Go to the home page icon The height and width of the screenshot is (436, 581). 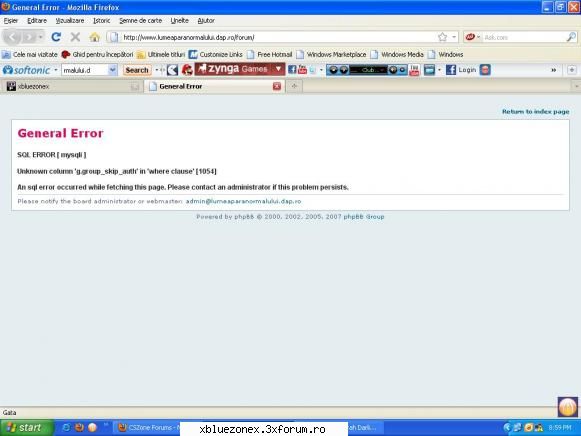[x=94, y=37]
